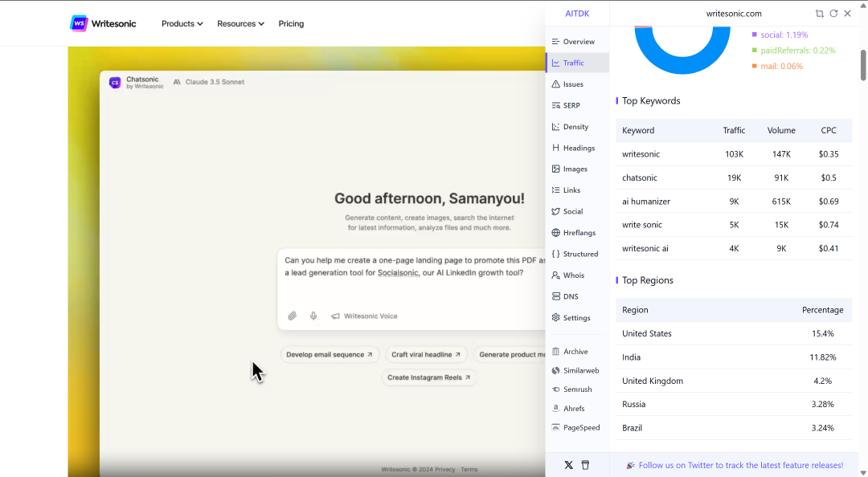Click the United States region row
This screenshot has width=868, height=477.
[734, 334]
